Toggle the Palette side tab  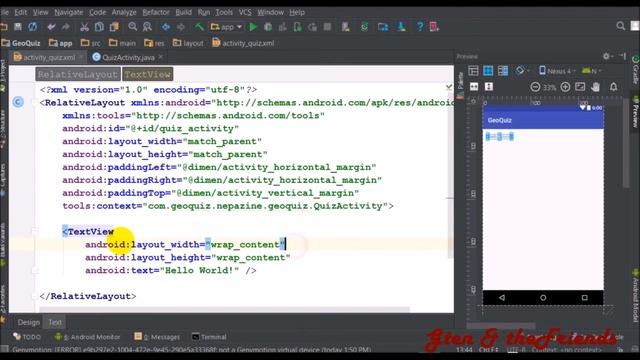pyautogui.click(x=461, y=84)
